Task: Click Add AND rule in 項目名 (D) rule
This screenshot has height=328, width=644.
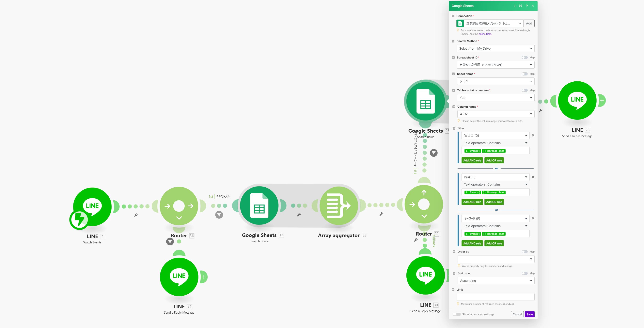Action: click(472, 160)
